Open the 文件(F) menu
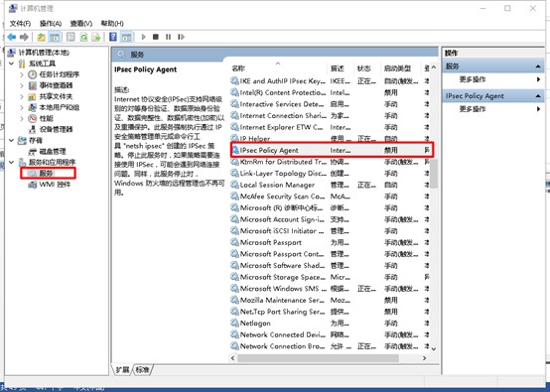550x392 pixels. click(x=20, y=24)
